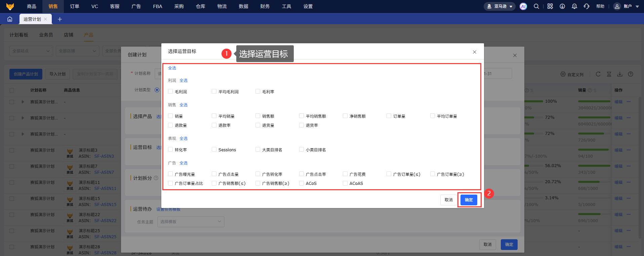
Task: Enable the 销售额 checkbox
Action: coord(258,116)
